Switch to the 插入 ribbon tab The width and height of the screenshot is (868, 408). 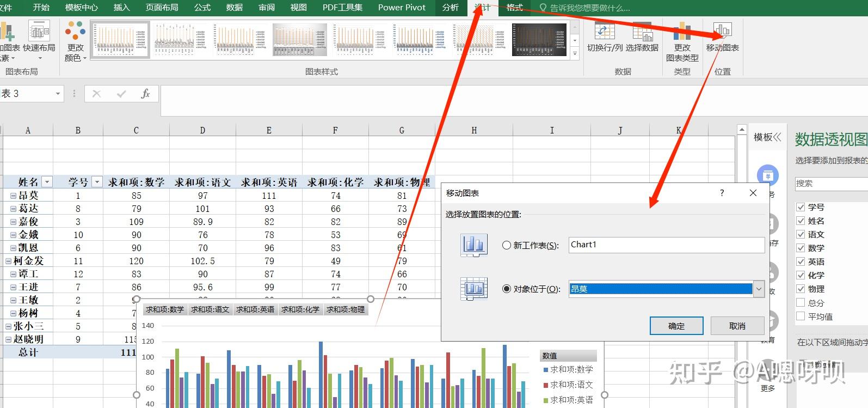click(121, 7)
